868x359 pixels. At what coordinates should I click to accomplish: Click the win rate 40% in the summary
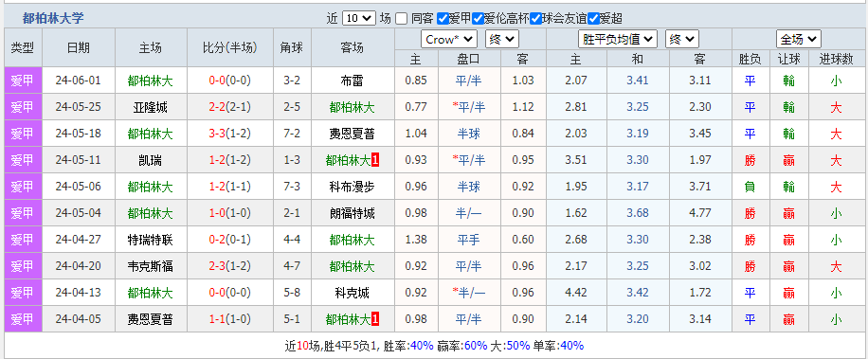pos(422,346)
